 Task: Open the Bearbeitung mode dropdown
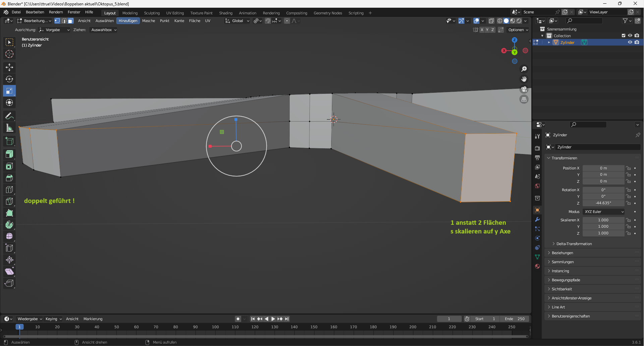click(34, 21)
